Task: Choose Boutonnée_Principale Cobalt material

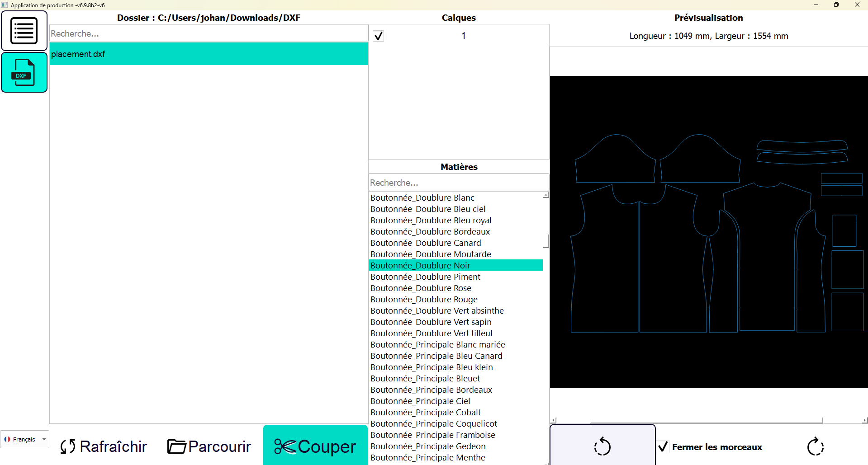Action: pos(425,412)
